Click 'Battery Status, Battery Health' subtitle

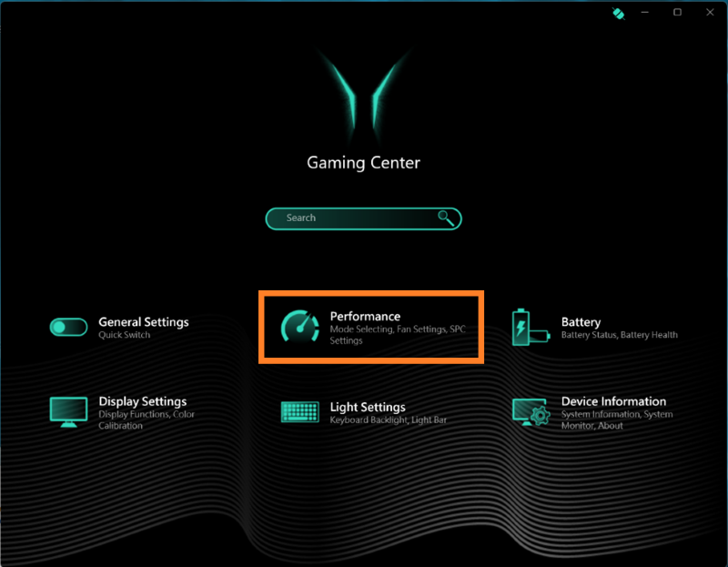tap(619, 335)
